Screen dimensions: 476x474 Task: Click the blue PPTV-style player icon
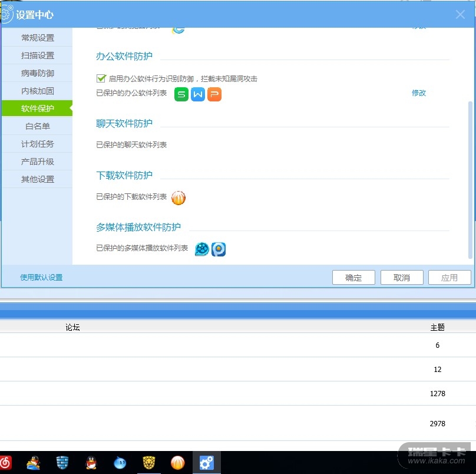pos(219,249)
